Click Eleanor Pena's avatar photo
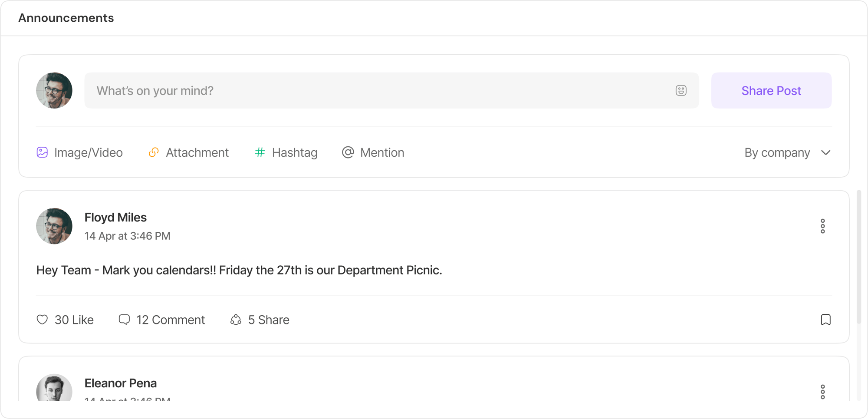 (54, 389)
